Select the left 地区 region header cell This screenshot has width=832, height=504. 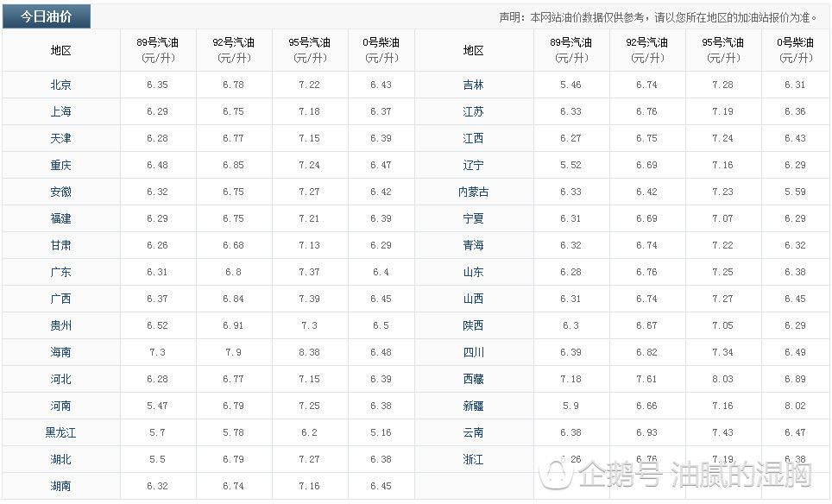coord(58,49)
